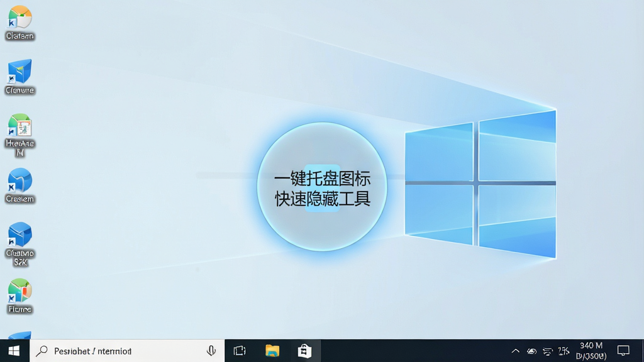644x362 pixels.
Task: Open the Action Center notifications icon
Action: 623,351
